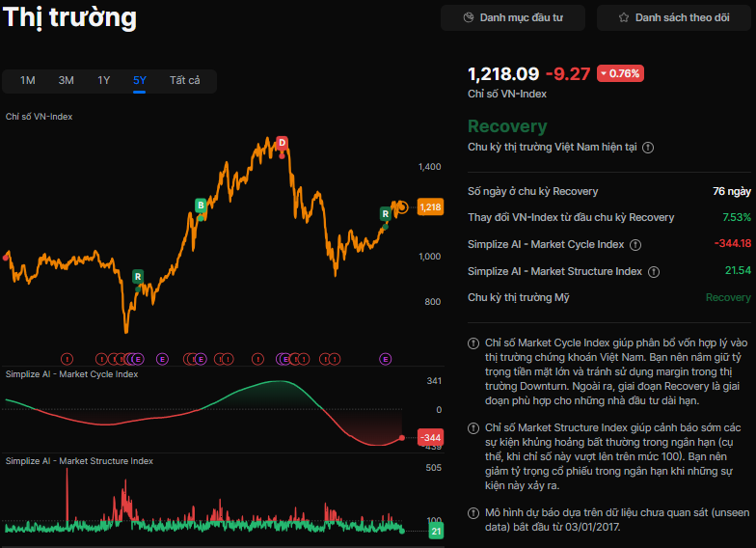Show full history with Tất cả tab
Viewport: 756px width, 548px height.
pos(184,81)
